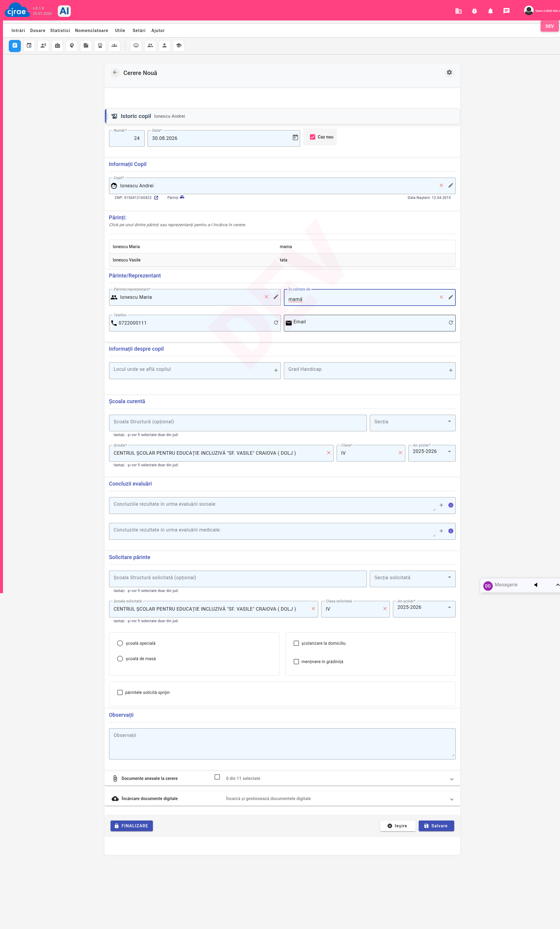Click the child face toolbar icon
The height and width of the screenshot is (929, 560).
pos(136,46)
